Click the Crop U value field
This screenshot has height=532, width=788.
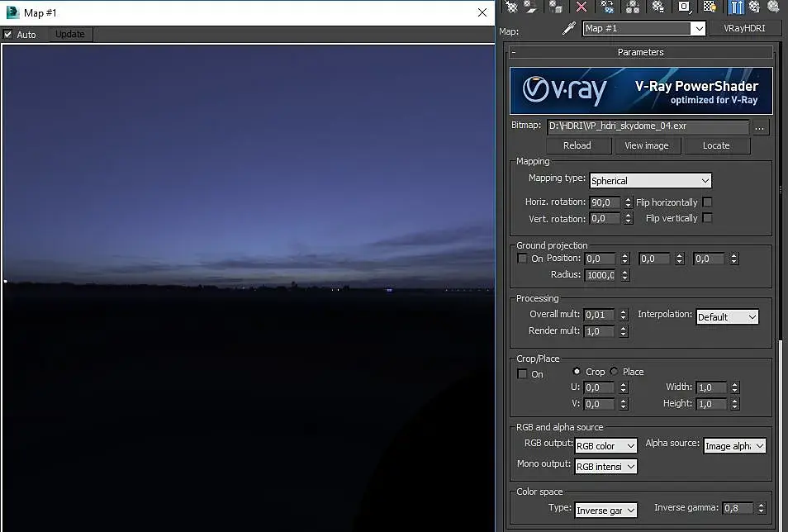click(x=599, y=387)
